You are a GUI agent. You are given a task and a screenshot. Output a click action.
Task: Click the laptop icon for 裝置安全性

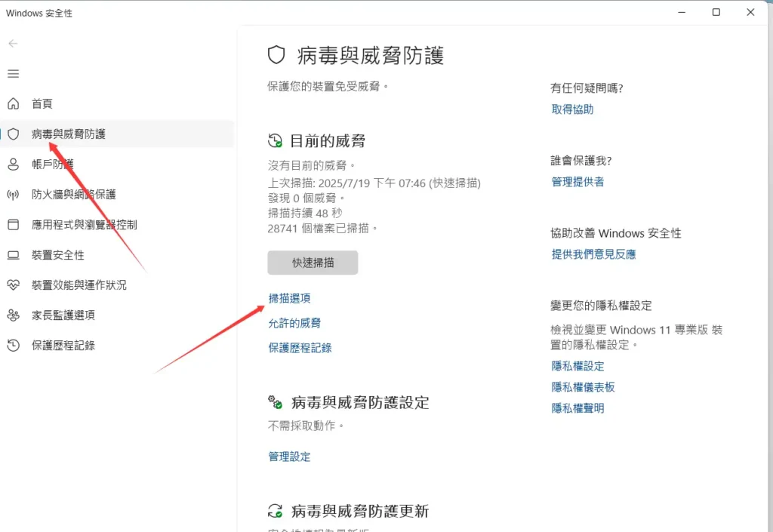pyautogui.click(x=14, y=255)
